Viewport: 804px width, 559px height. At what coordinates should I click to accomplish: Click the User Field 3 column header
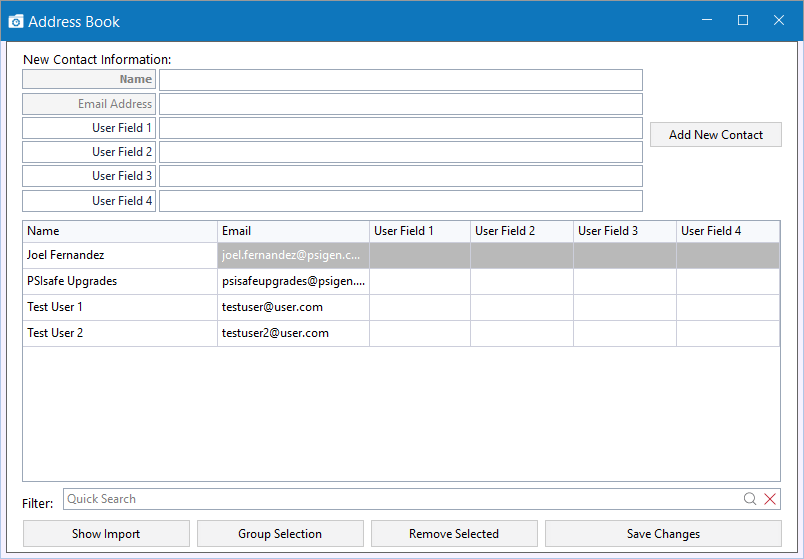pyautogui.click(x=625, y=231)
